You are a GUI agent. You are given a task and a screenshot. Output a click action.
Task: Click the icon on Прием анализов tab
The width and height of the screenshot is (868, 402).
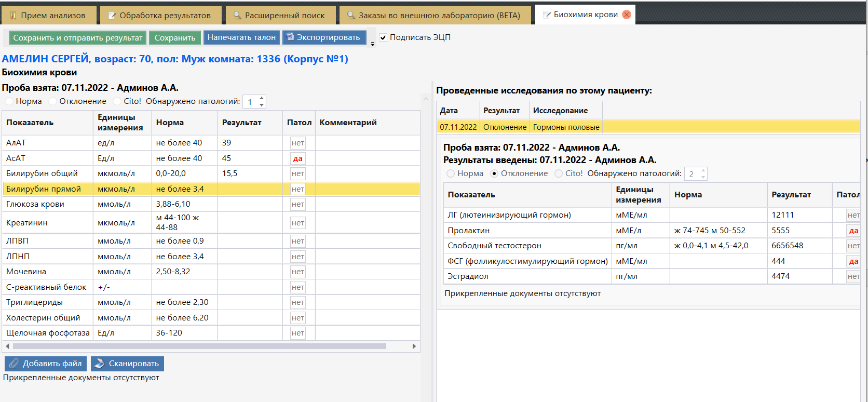pos(13,16)
